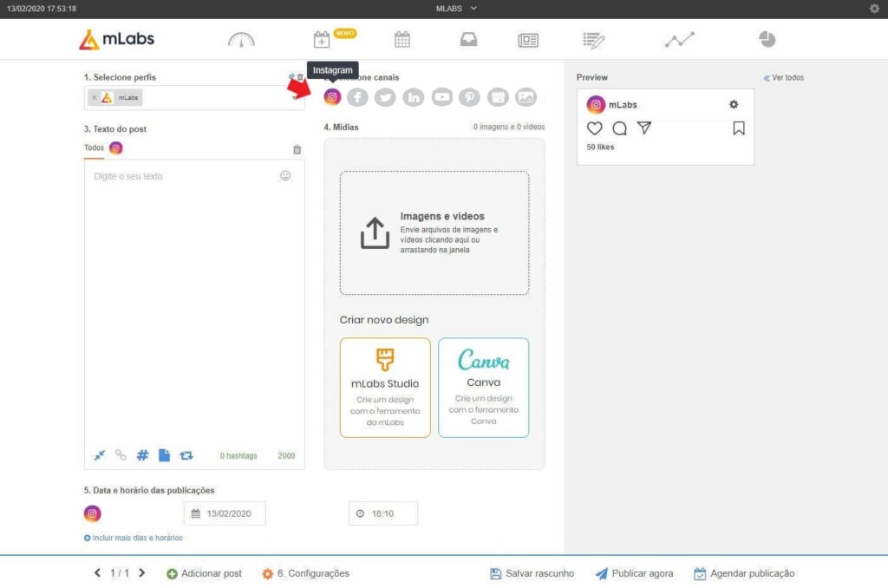The width and height of the screenshot is (888, 588).
Task: Click Salvar rascunho
Action: pyautogui.click(x=532, y=573)
